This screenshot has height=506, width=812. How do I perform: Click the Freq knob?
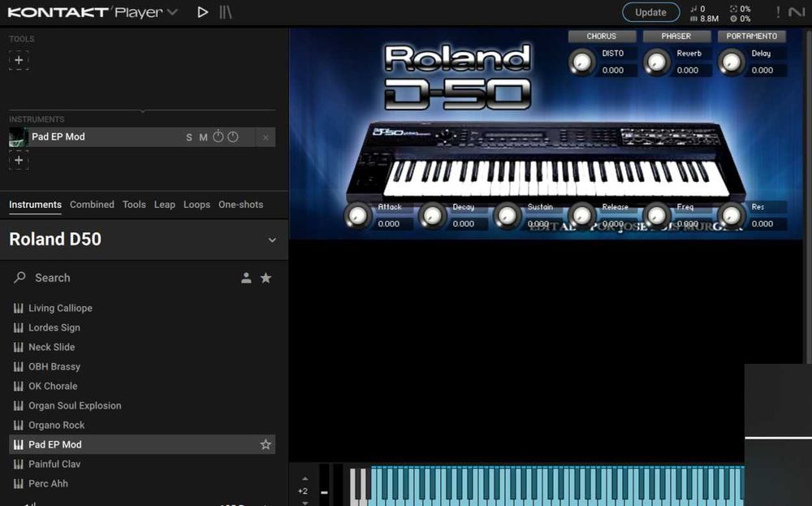tap(657, 215)
